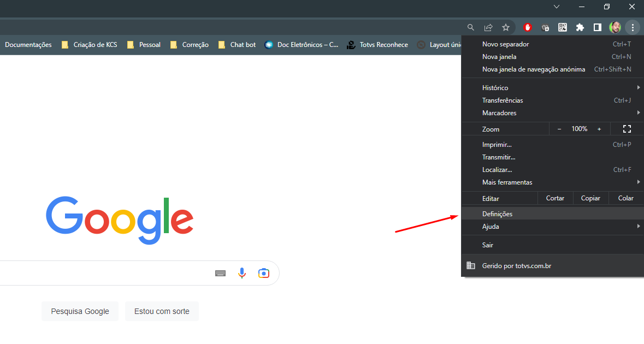Click the Estou com sorte button

click(x=162, y=311)
